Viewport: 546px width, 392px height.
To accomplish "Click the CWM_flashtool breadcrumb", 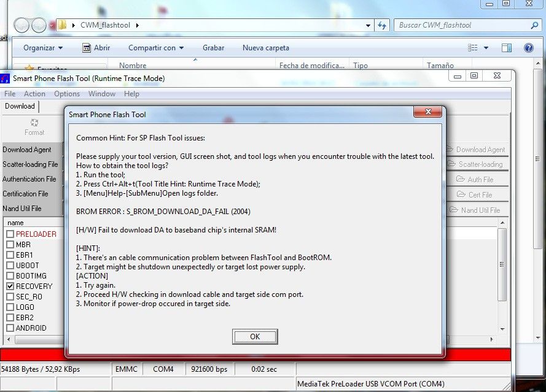I will point(105,25).
